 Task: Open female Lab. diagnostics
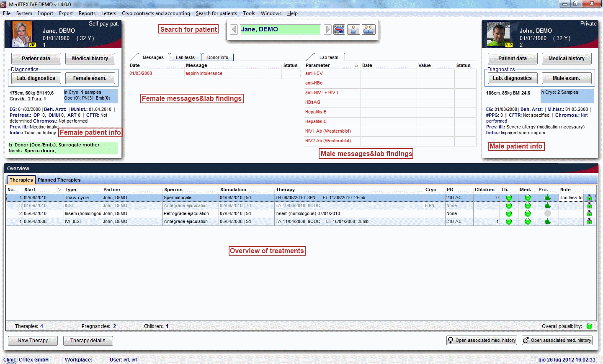point(36,78)
